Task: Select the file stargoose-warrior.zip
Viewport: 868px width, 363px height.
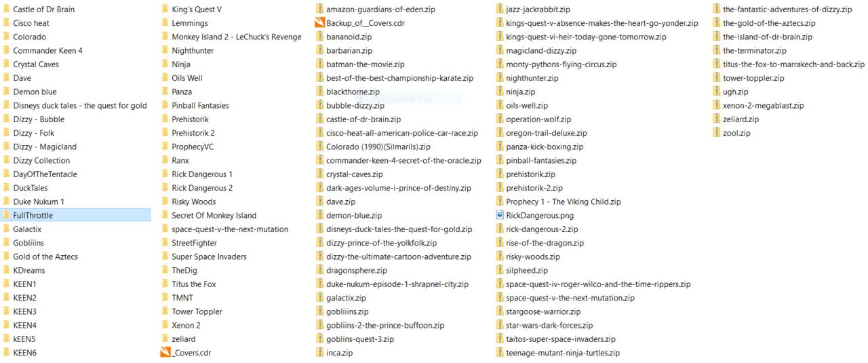Action: click(544, 311)
